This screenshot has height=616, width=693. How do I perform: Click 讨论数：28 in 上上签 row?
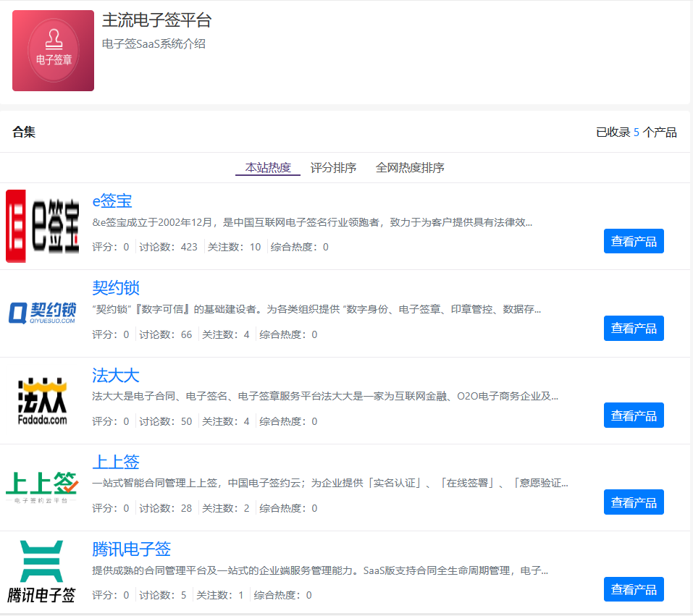pyautogui.click(x=166, y=508)
